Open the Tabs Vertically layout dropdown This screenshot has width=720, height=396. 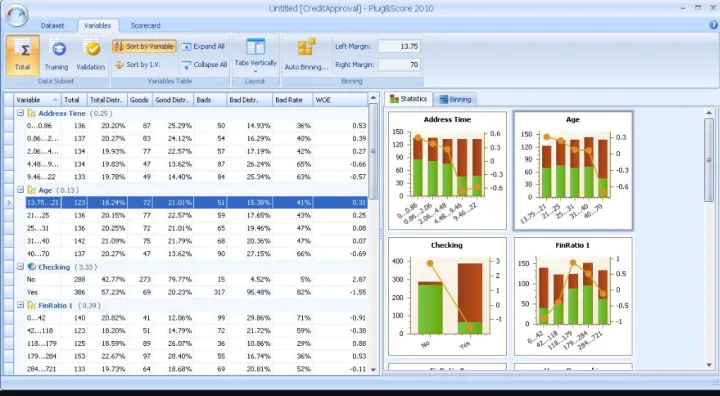256,55
